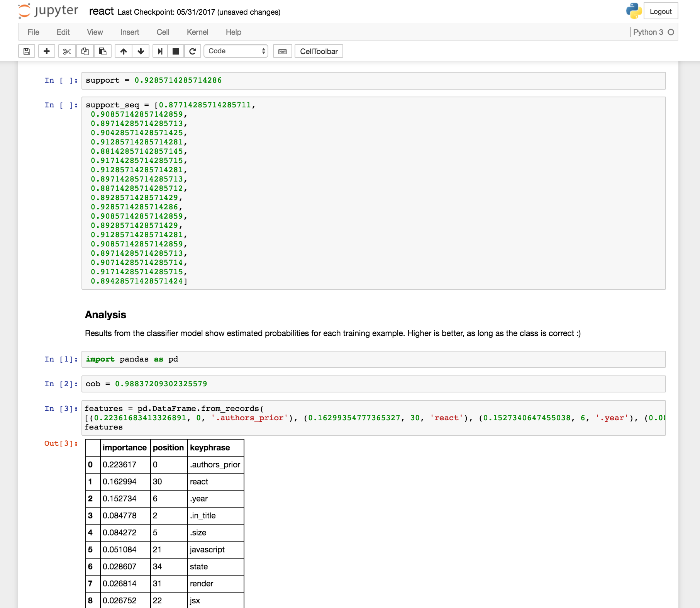Run the current cell icon
The height and width of the screenshot is (608, 700).
[x=160, y=51]
